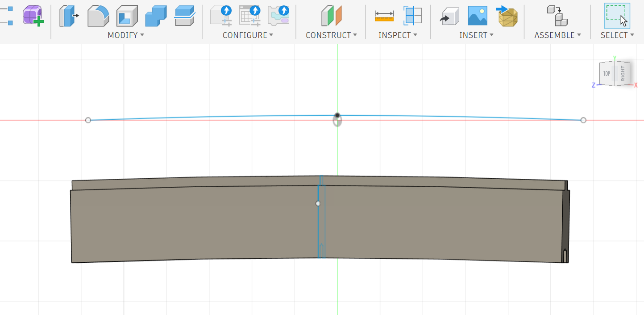644x315 pixels.
Task: Click the configure theme table icon
Action: pyautogui.click(x=278, y=16)
